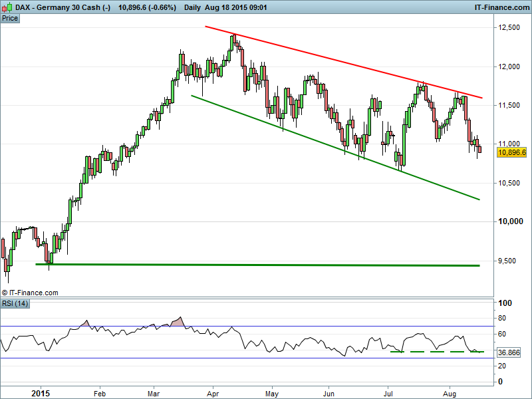Viewport: 532px width, 399px height.
Task: Click the yellow 10,896.6 current price tag
Action: point(511,152)
